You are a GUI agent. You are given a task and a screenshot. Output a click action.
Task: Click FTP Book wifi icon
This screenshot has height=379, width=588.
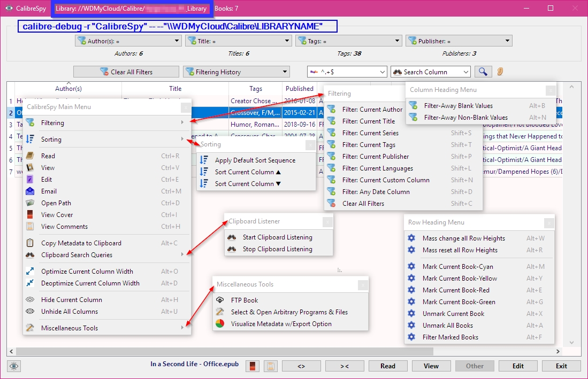coord(220,300)
